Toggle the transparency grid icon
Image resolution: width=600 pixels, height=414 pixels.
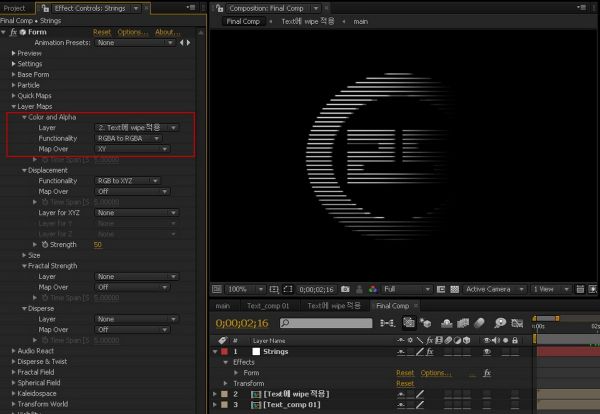[455, 289]
